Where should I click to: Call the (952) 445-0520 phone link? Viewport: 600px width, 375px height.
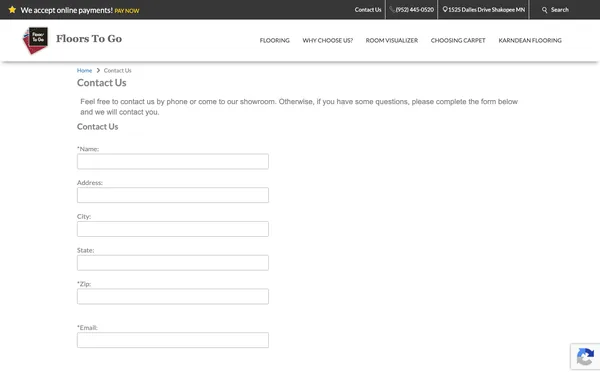pos(412,10)
